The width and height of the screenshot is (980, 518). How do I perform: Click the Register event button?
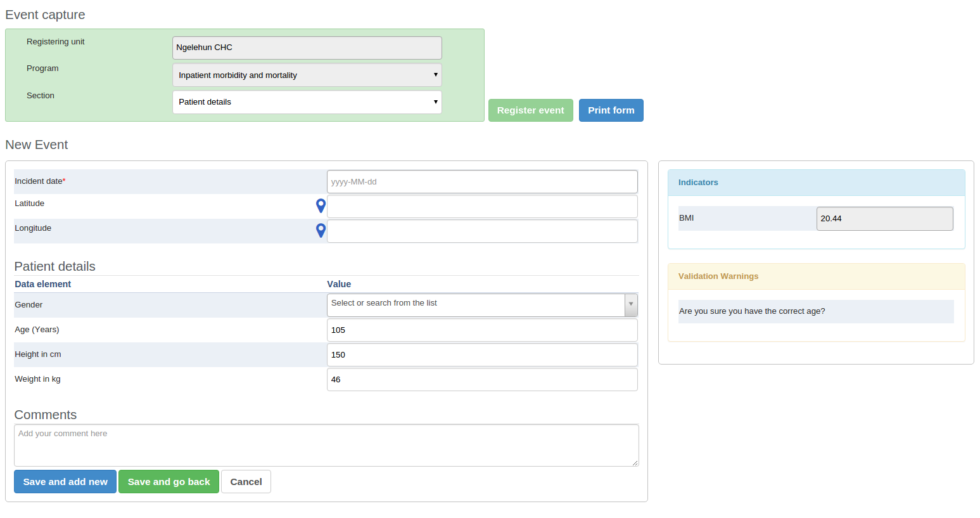530,110
